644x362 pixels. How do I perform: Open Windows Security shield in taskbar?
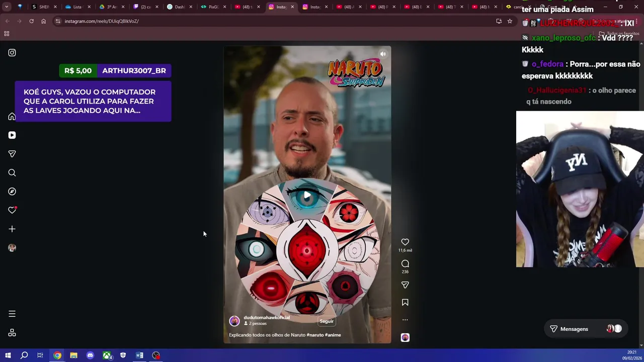(123, 355)
